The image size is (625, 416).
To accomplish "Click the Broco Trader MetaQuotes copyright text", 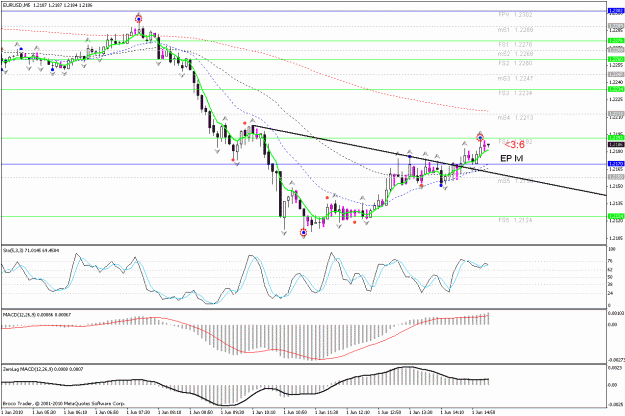I will [64, 403].
